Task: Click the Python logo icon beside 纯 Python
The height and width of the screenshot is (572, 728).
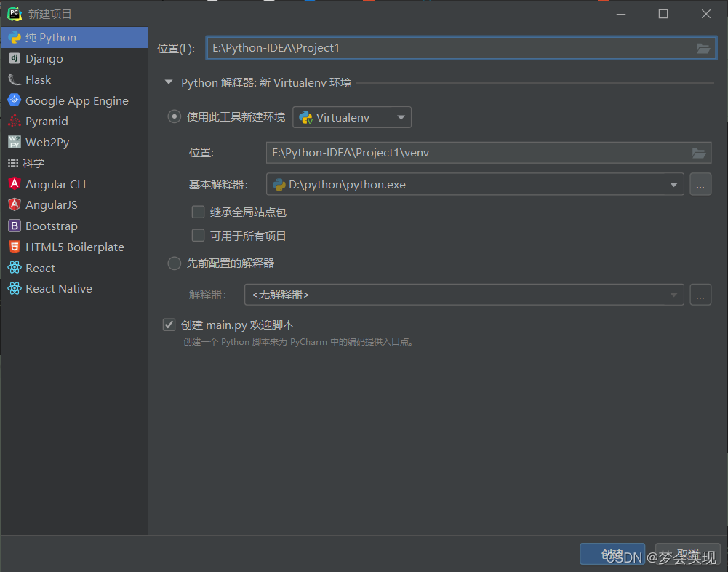Action: pyautogui.click(x=15, y=38)
